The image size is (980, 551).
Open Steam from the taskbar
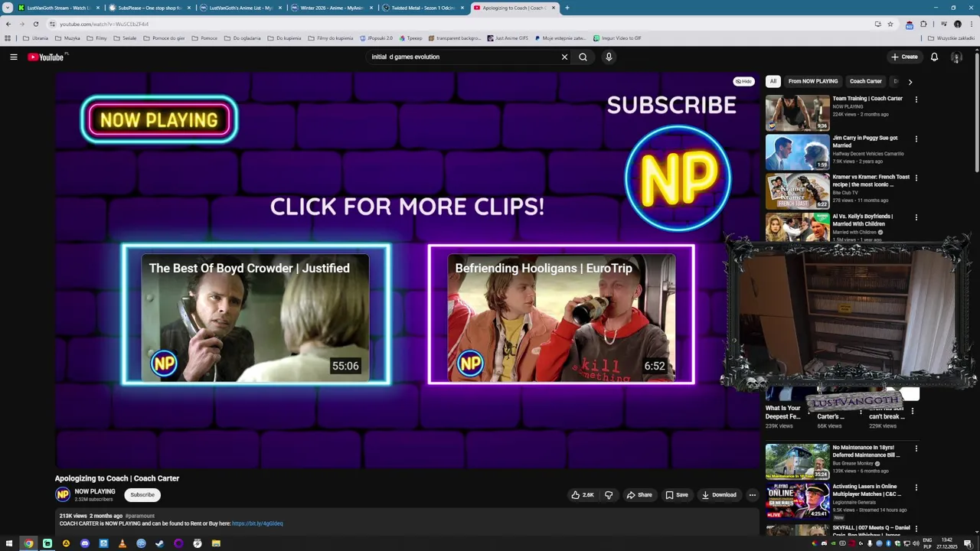[159, 543]
